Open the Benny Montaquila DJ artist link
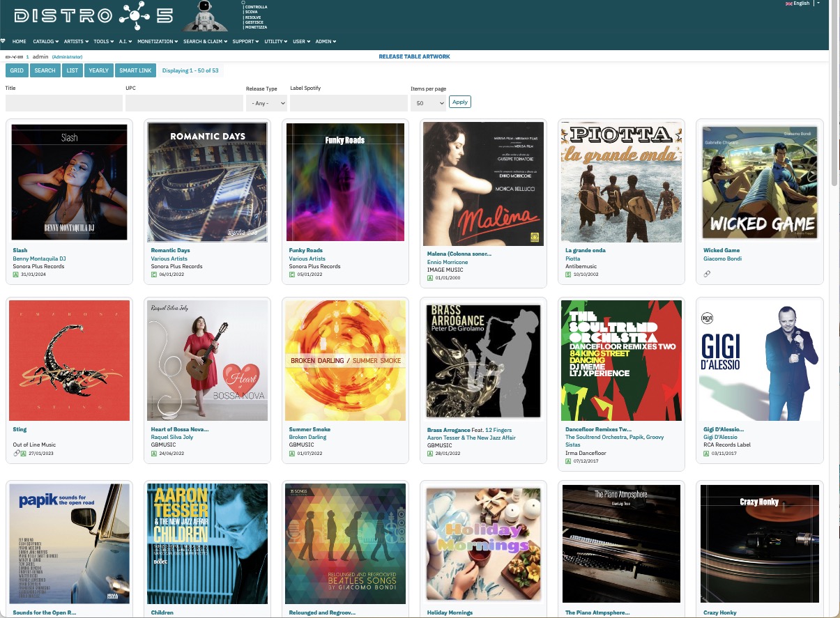This screenshot has height=618, width=840. [x=39, y=258]
